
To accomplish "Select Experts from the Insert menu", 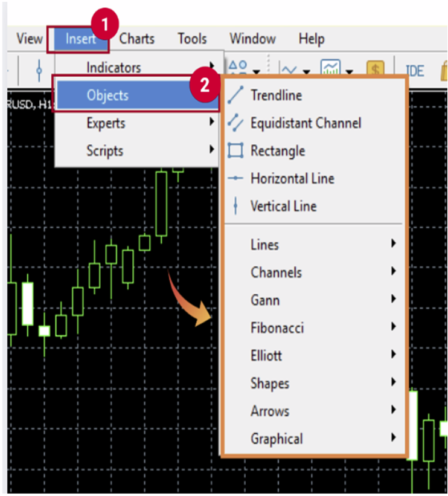I will click(x=106, y=123).
